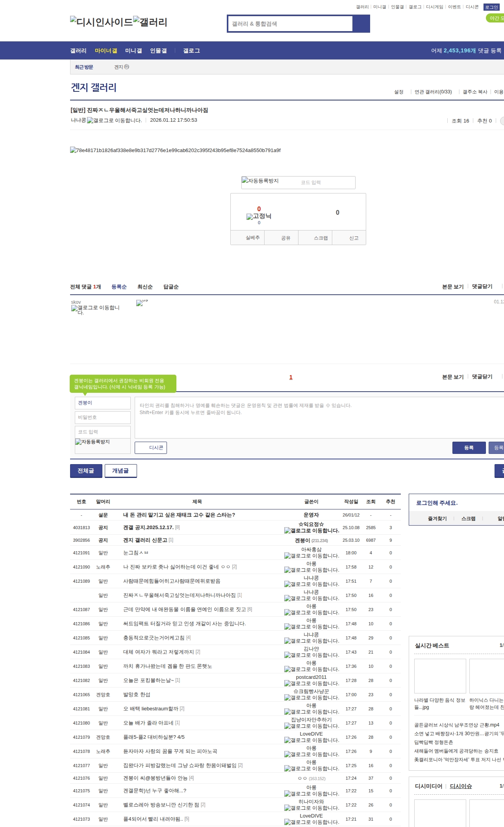The image size is (504, 827).
Task: Click the 비밀번호 field in the comment form
Action: 102,417
